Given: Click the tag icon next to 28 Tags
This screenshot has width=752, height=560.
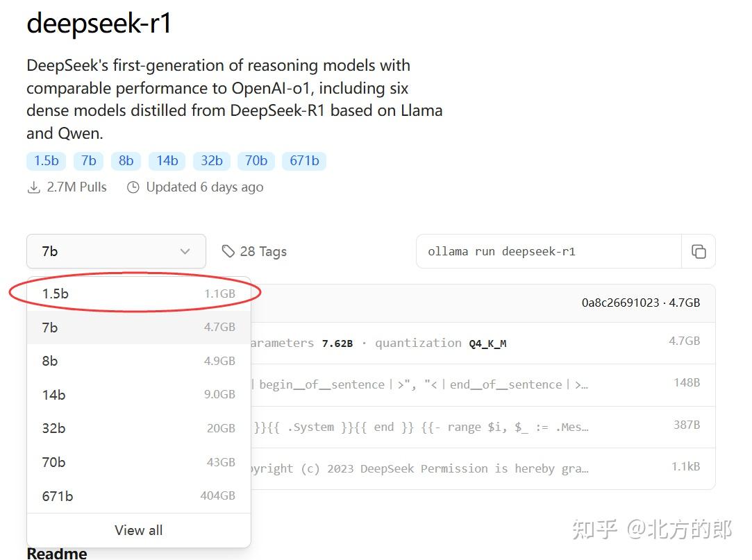Looking at the screenshot, I should click(229, 251).
